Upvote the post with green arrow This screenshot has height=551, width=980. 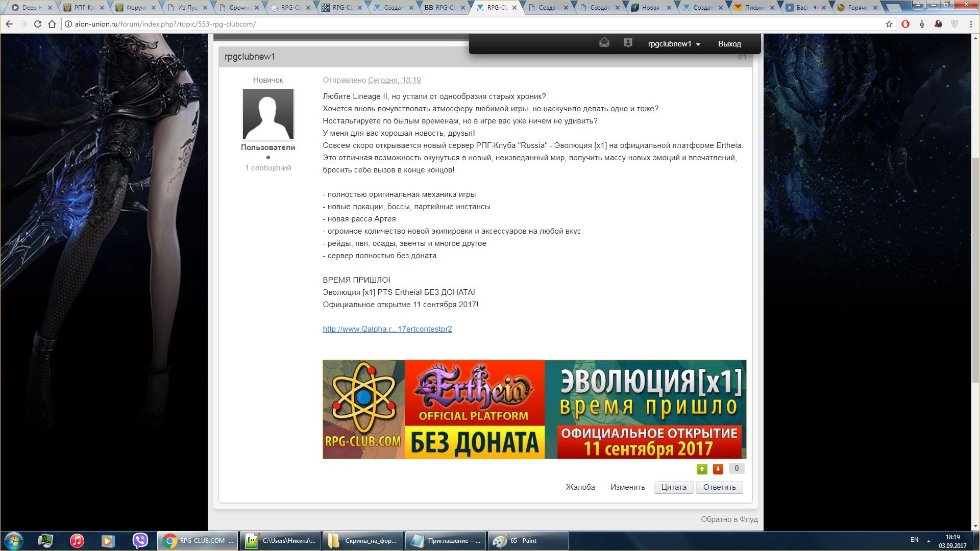702,469
